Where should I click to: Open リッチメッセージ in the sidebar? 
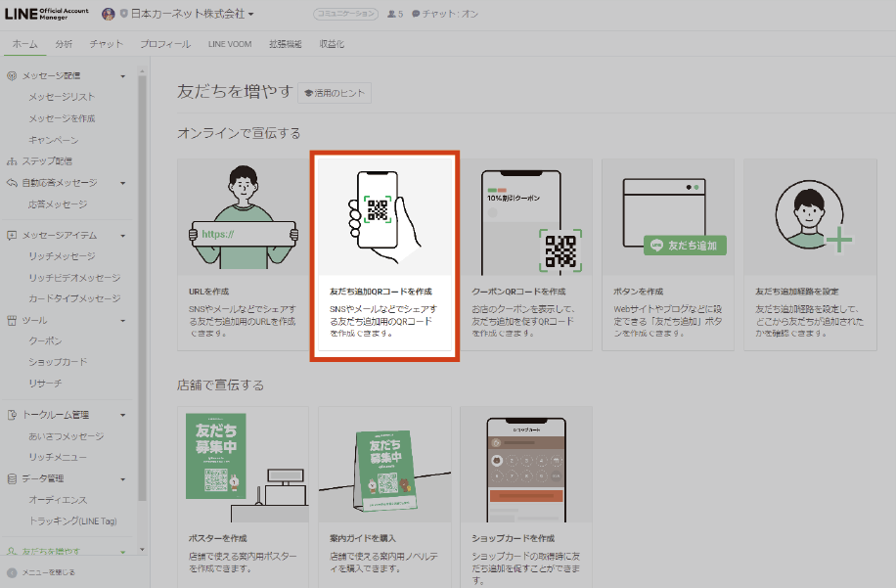point(62,256)
